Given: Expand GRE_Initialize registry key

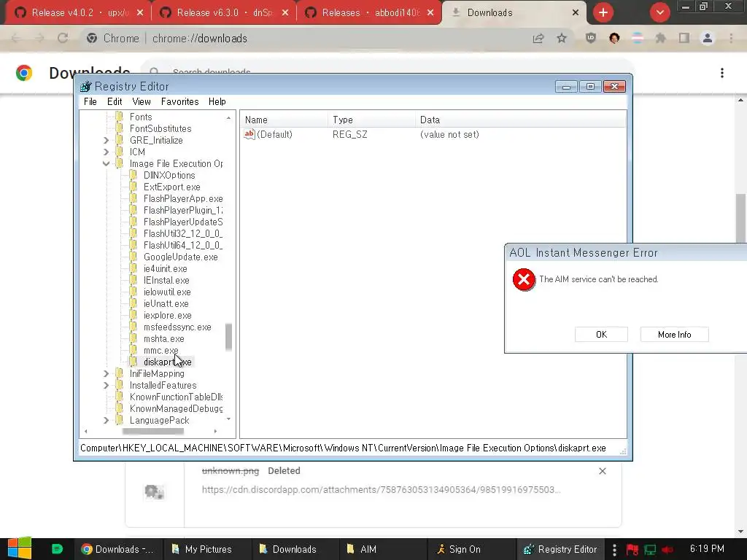Looking at the screenshot, I should coord(107,141).
